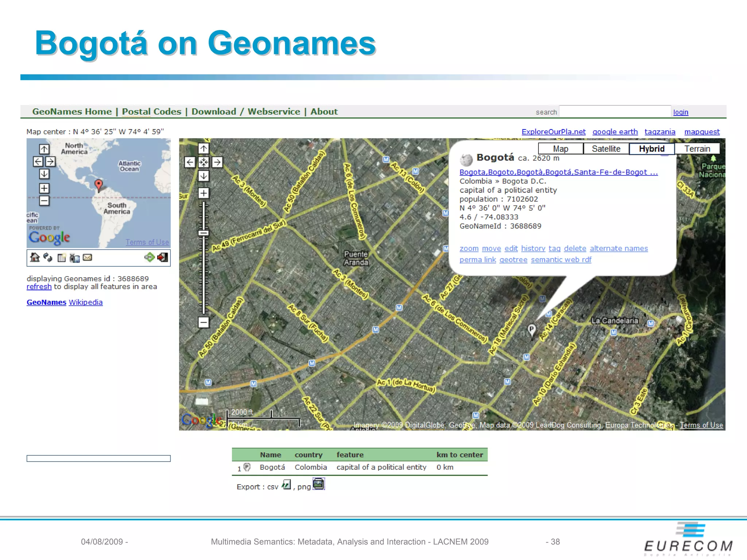Click the Wikipedia link under the sidebar
Screen dimensions: 747x560
86,302
